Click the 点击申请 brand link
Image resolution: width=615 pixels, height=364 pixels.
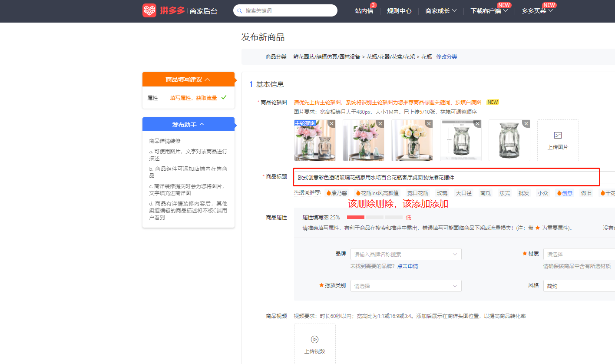pos(408,266)
